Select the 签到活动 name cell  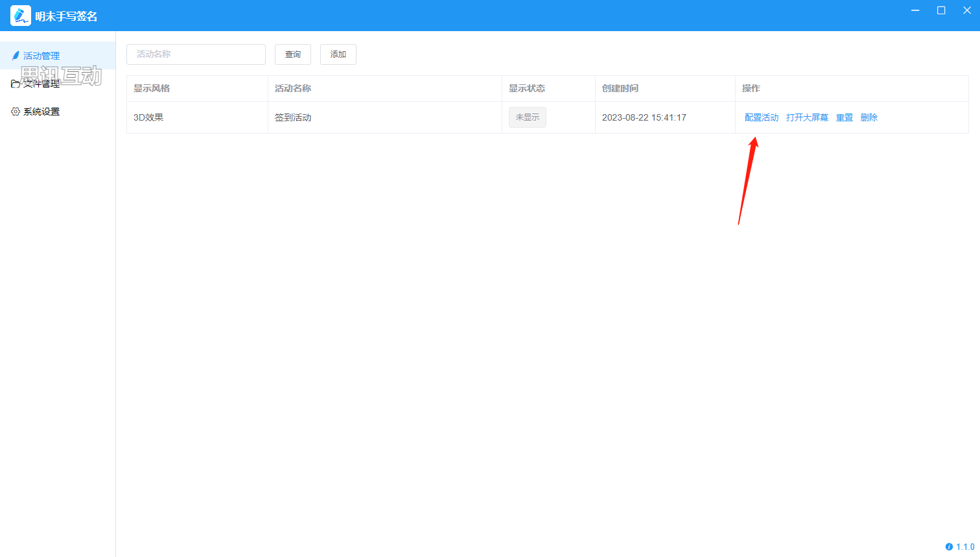(x=385, y=117)
